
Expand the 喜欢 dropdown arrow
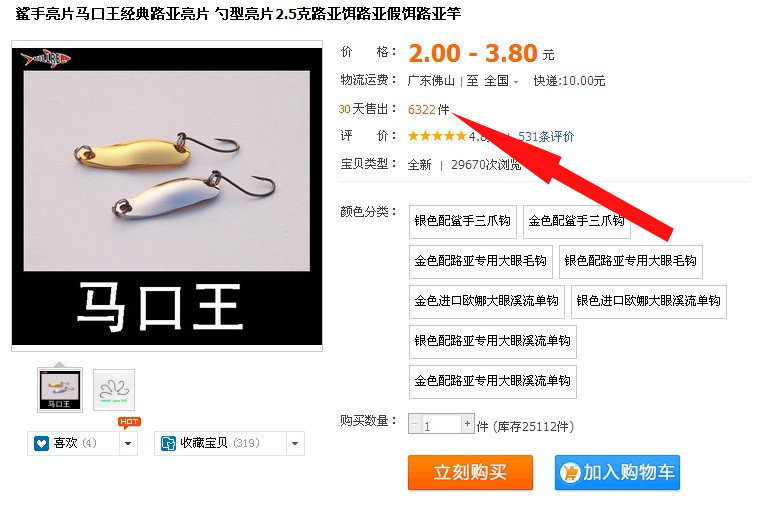pyautogui.click(x=128, y=443)
